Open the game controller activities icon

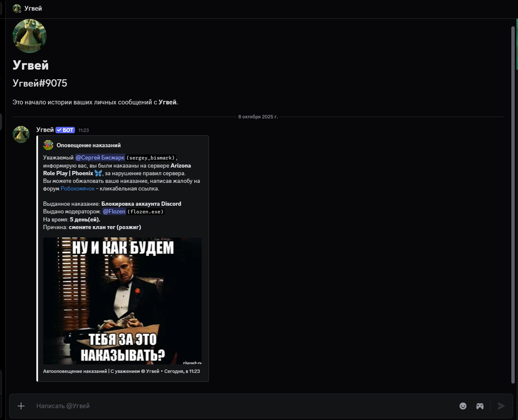(x=480, y=406)
